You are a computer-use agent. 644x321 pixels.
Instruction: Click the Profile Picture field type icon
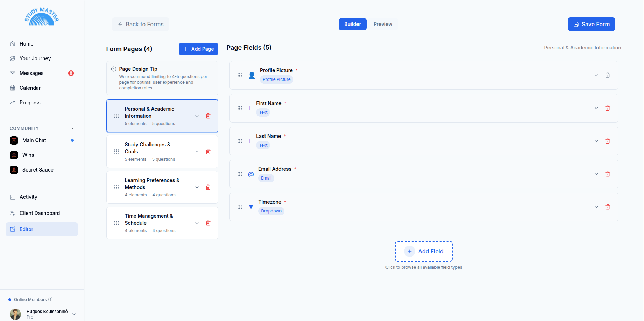click(x=252, y=75)
